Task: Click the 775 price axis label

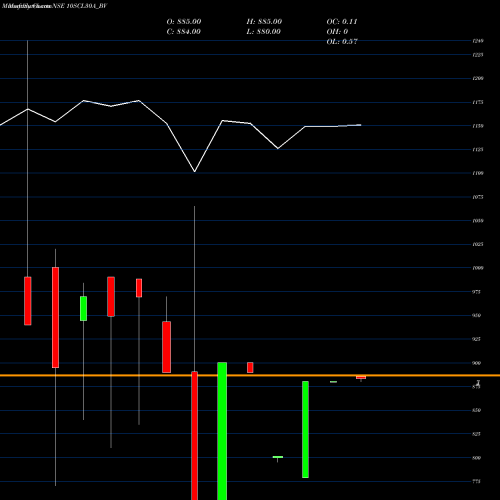Action: tap(477, 481)
